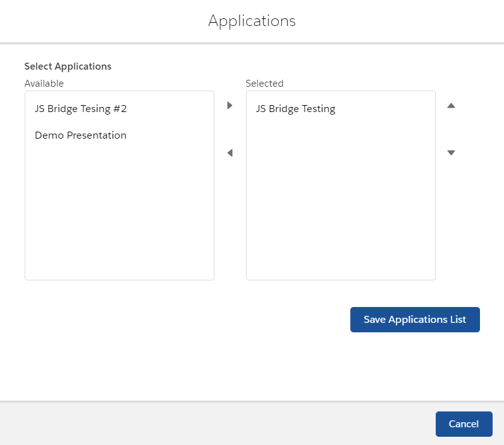Move selected application down in order

451,153
